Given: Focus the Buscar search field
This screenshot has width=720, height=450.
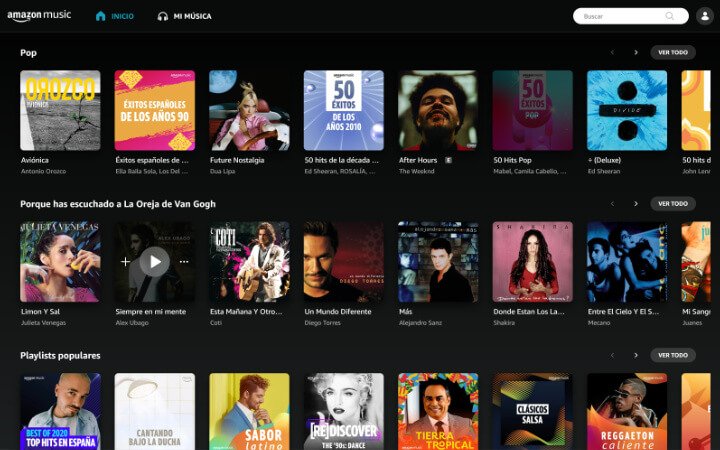Looking at the screenshot, I should tap(630, 16).
